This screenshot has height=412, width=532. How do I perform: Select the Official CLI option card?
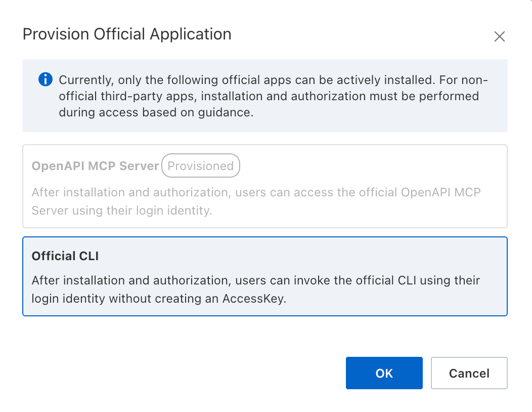[x=264, y=276]
